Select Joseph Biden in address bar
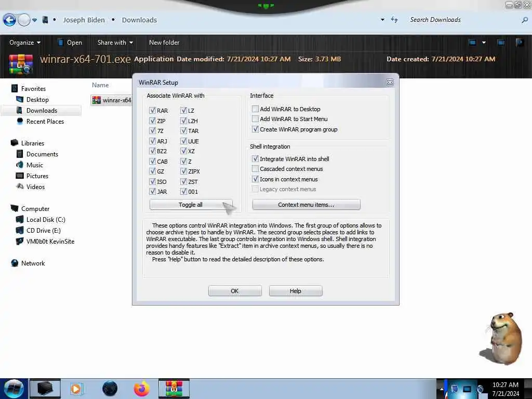Viewport: 532px width, 399px height. point(84,20)
